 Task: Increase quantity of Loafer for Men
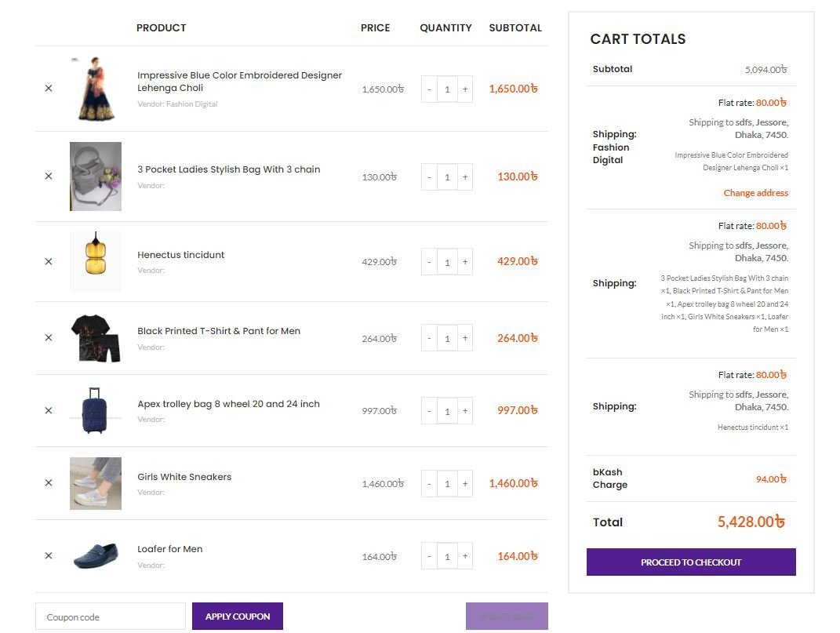[x=465, y=555]
